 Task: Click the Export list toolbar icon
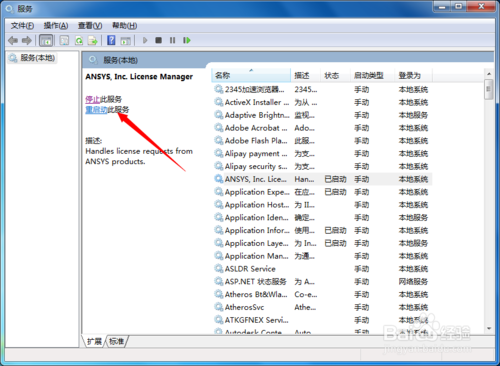click(92, 40)
